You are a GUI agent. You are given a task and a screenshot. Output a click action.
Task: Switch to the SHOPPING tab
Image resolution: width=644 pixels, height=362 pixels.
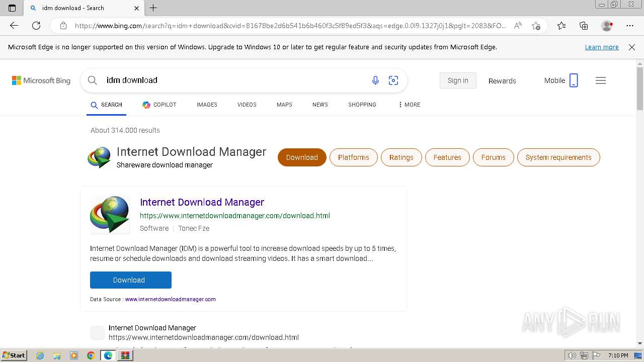362,105
